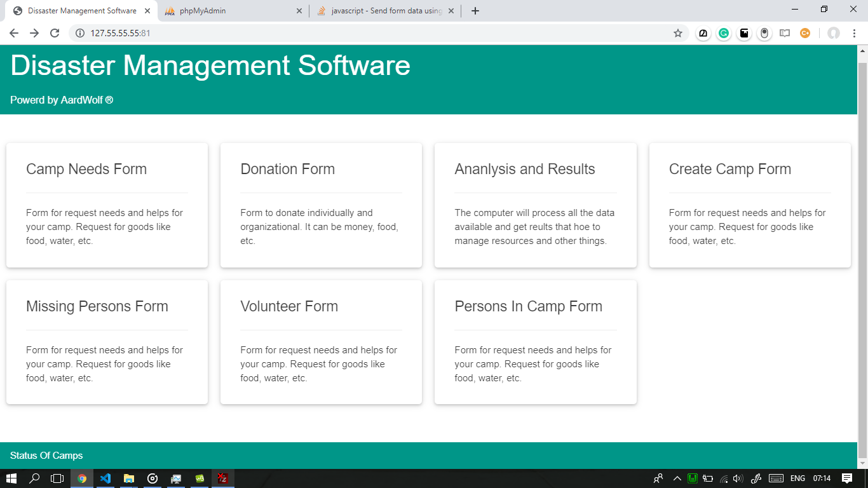
Task: Bookmark this page with the star
Action: click(x=678, y=32)
